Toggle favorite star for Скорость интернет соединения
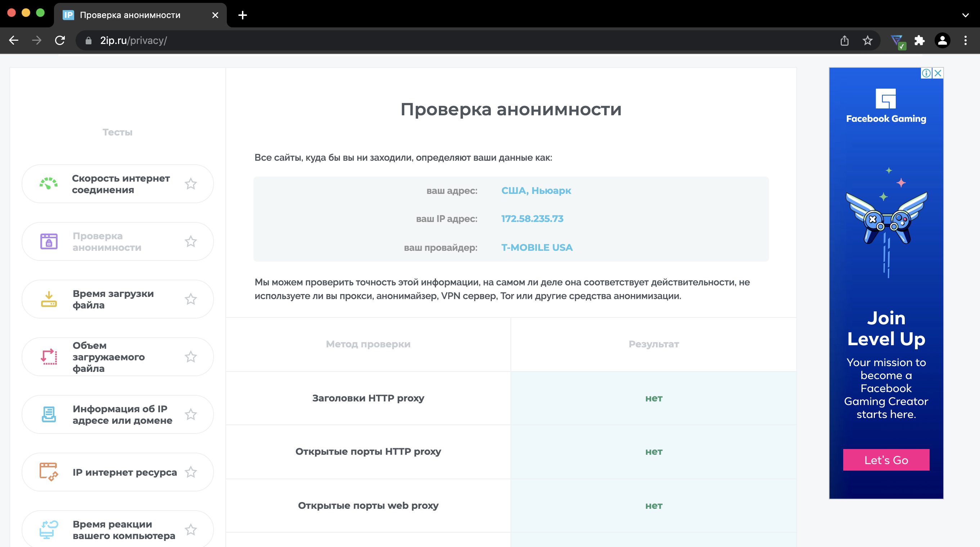The width and height of the screenshot is (980, 547). tap(190, 184)
